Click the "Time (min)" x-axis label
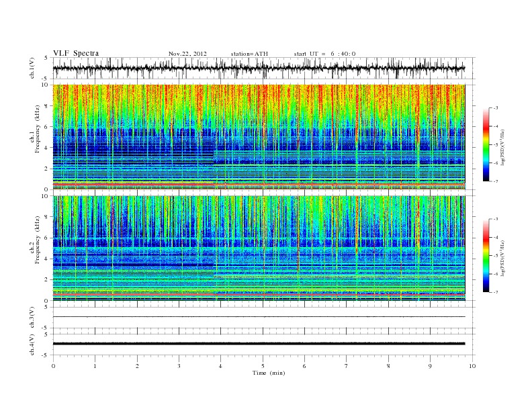Viewport: 532px width, 411px height. 269,373
